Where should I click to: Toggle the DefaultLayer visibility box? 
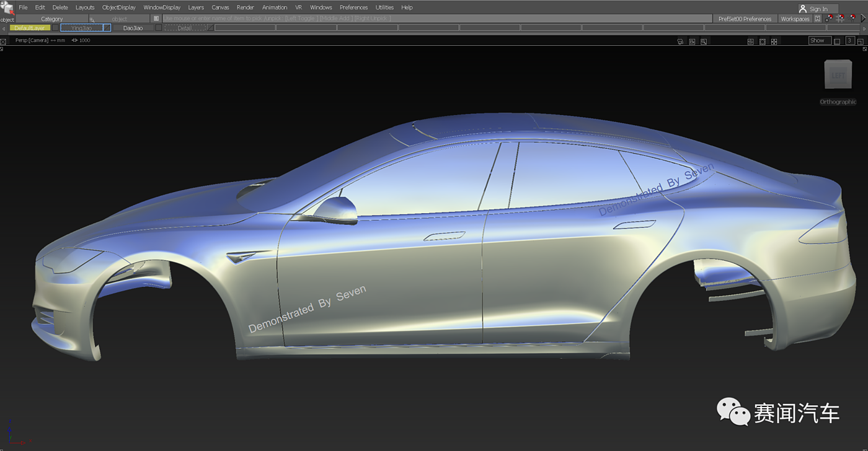point(55,28)
